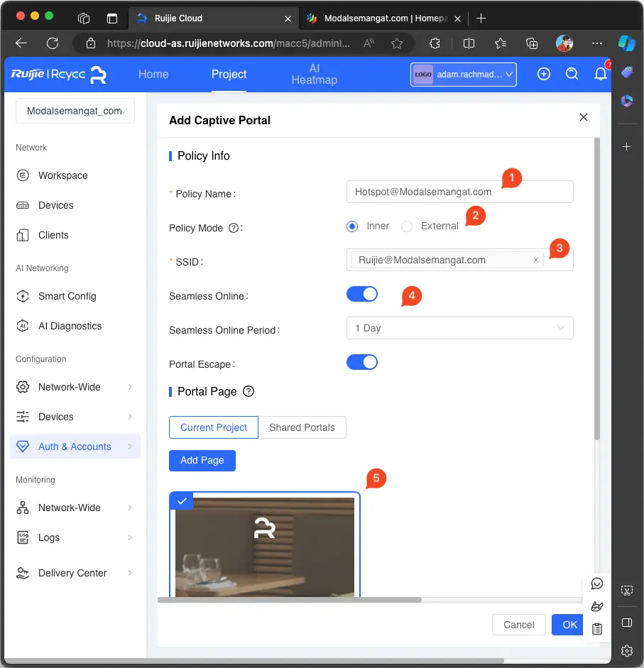Viewport: 644px width, 668px height.
Task: Select the External policy mode
Action: click(x=407, y=226)
